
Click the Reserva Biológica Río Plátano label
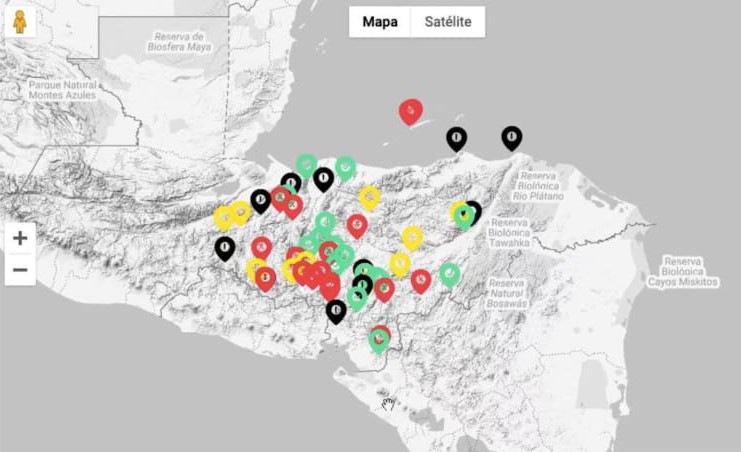tap(538, 186)
